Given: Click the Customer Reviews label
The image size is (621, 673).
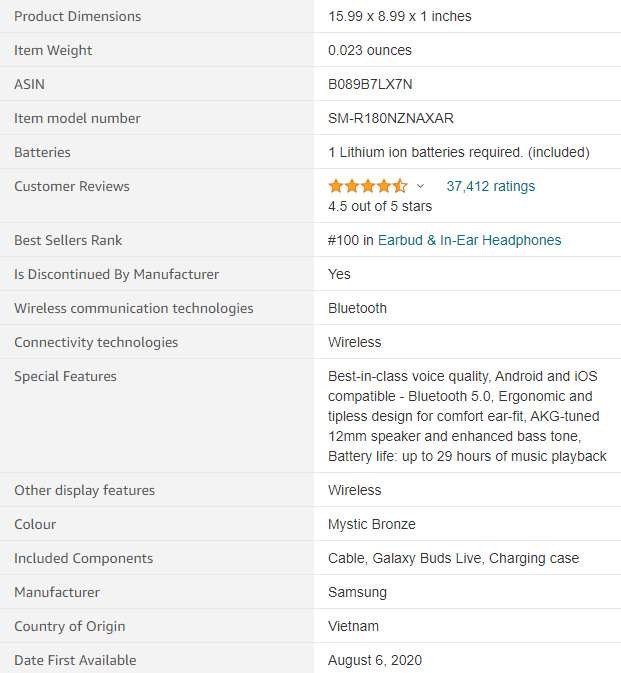Looking at the screenshot, I should pos(72,186).
